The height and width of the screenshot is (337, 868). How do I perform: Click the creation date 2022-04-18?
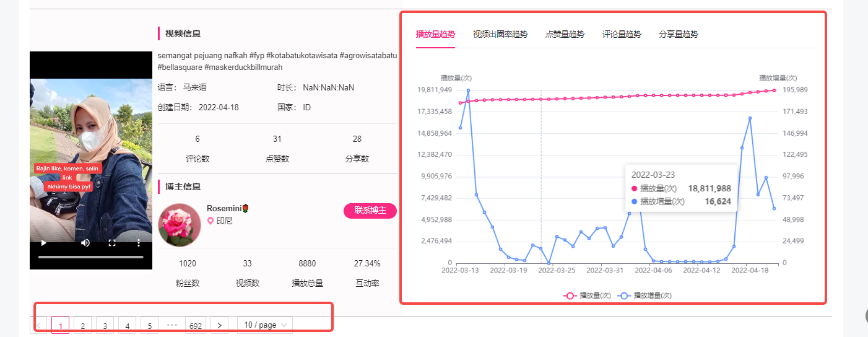tap(219, 107)
